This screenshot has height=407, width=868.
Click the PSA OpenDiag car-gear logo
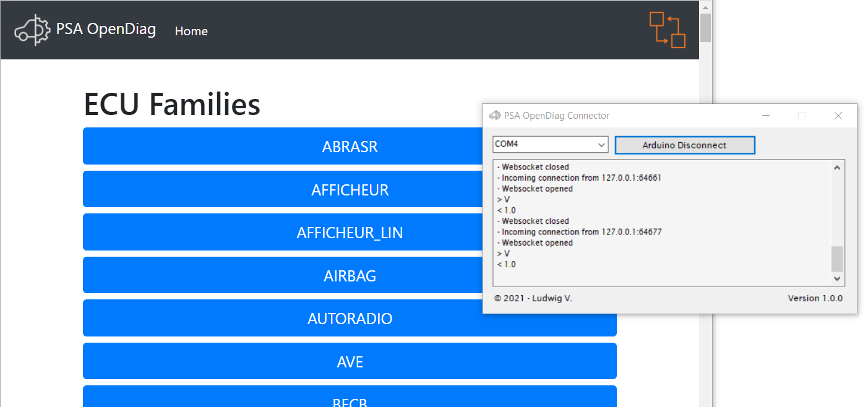point(32,30)
